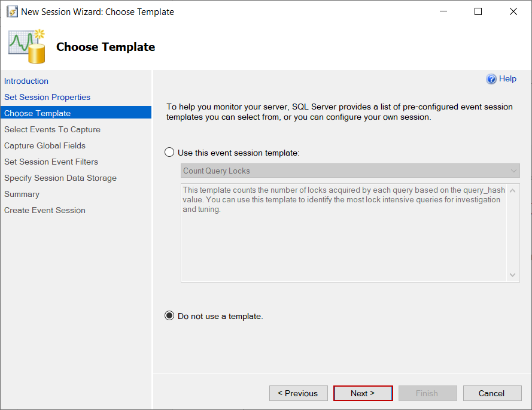The height and width of the screenshot is (410, 532).
Task: Cancel the New Session Wizard
Action: (x=491, y=393)
